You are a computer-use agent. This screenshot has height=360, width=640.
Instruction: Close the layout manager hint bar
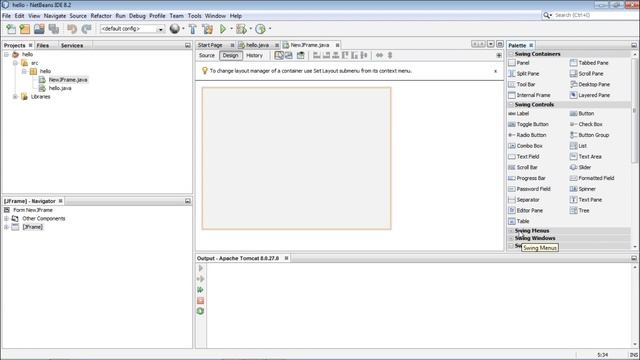point(496,71)
